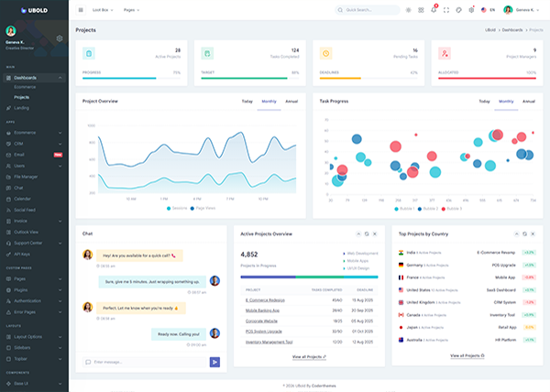Viewport: 550px width, 392px height.
Task: Toggle light/dark mode icon in top bar
Action: point(408,10)
